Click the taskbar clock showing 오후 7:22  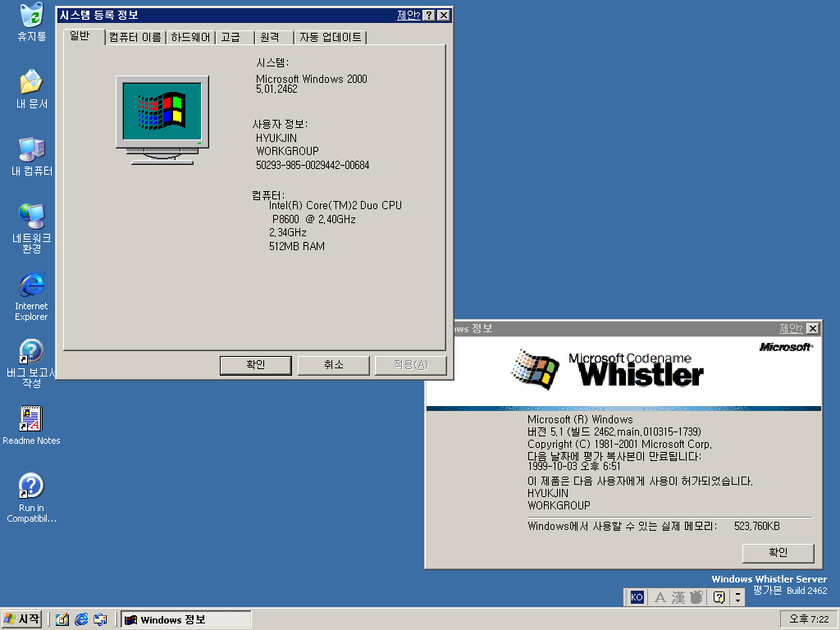tap(809, 619)
